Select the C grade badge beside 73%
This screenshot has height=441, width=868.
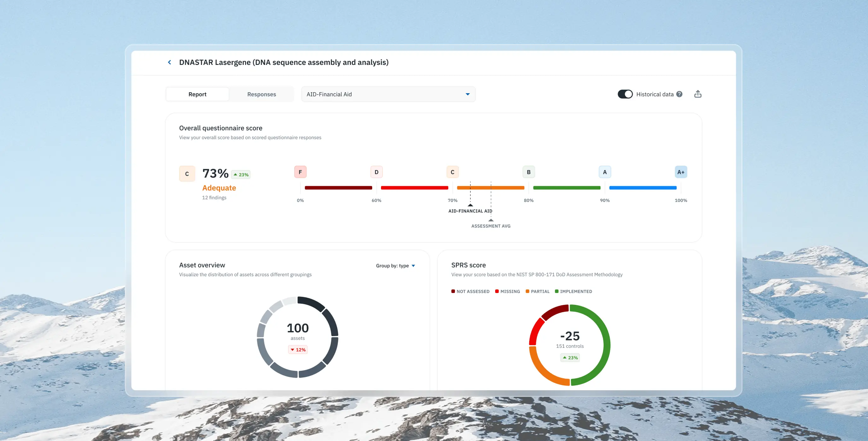187,174
